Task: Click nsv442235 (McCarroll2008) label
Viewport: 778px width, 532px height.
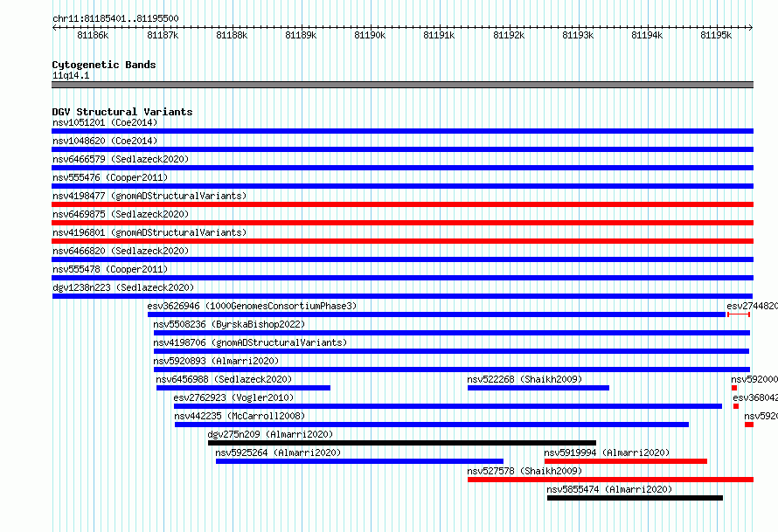Action: [240, 416]
